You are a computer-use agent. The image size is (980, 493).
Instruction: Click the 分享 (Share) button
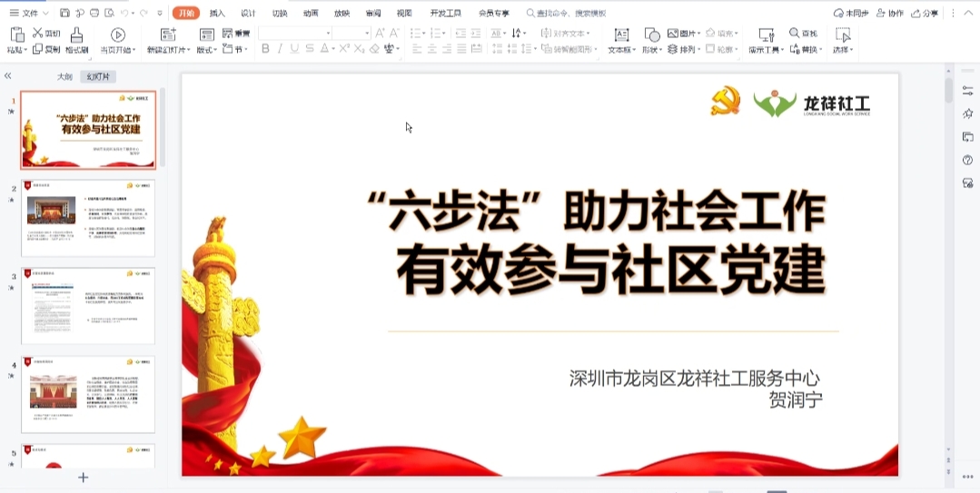[x=925, y=14]
